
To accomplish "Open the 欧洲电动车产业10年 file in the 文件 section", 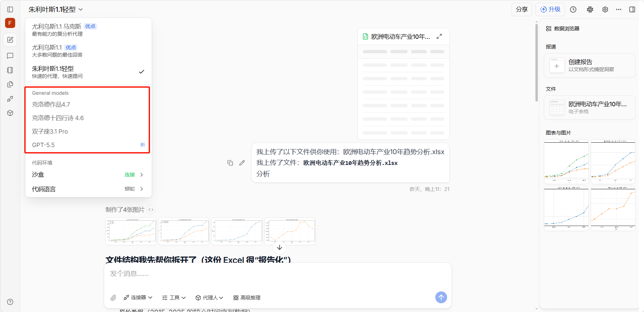I will tap(590, 108).
